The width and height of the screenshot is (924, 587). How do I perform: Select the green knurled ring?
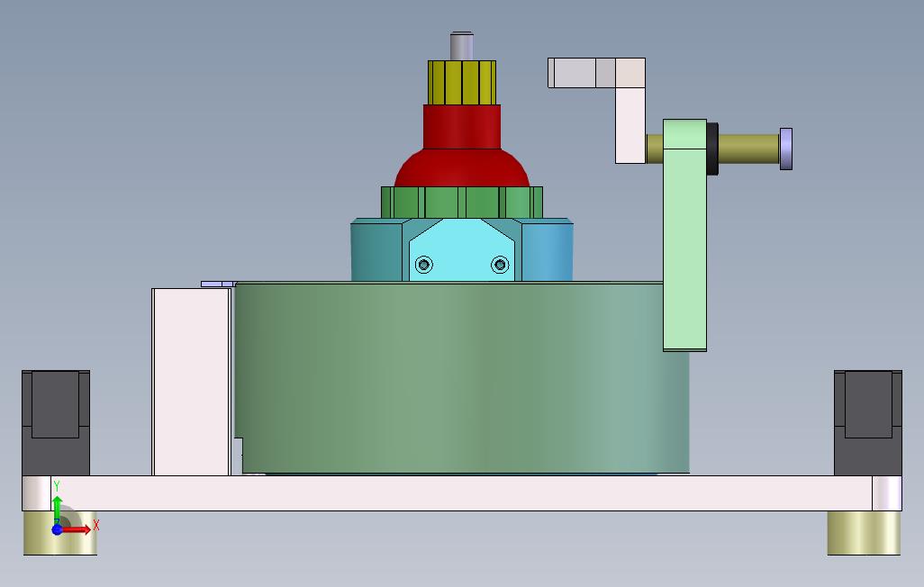[462, 203]
